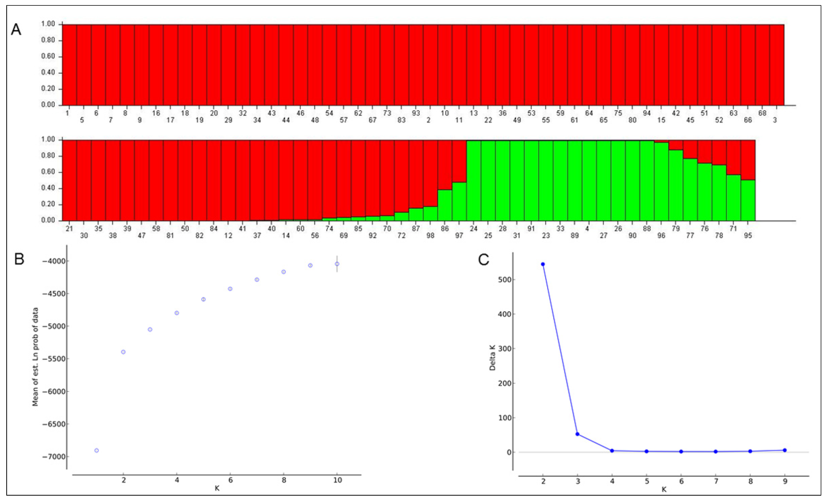This screenshot has width=827, height=504.
Task: Click the 'Mean of est. Ln prob' axis title
Action: point(35,357)
